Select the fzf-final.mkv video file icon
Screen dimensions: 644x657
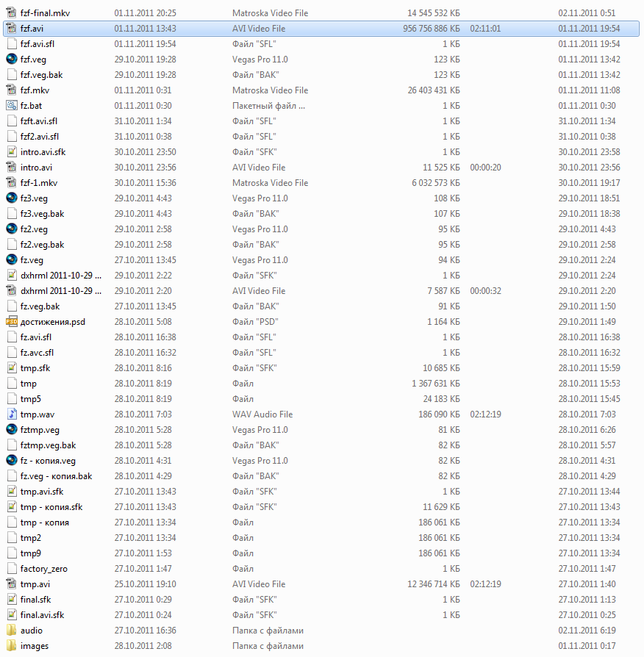[x=12, y=13]
